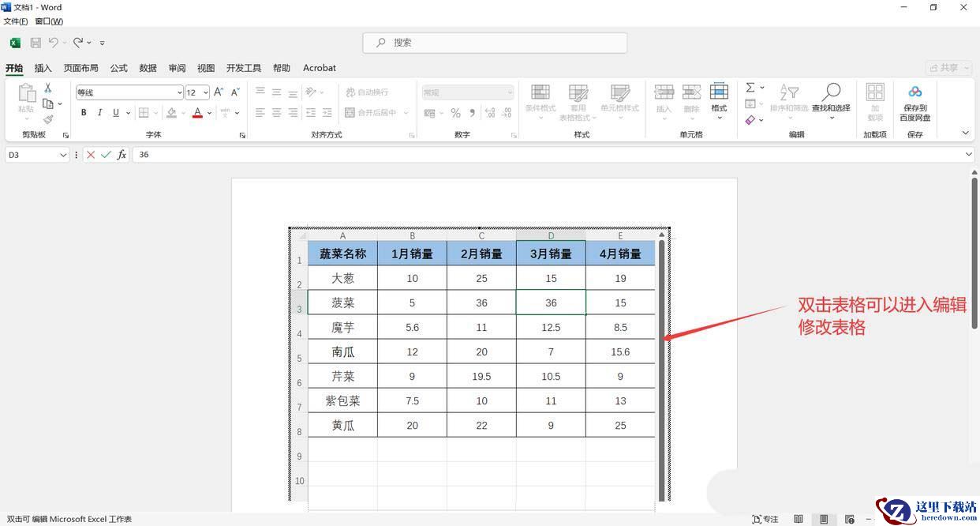The height and width of the screenshot is (526, 980).
Task: Open the font size dropdown showing 12
Action: pos(206,92)
